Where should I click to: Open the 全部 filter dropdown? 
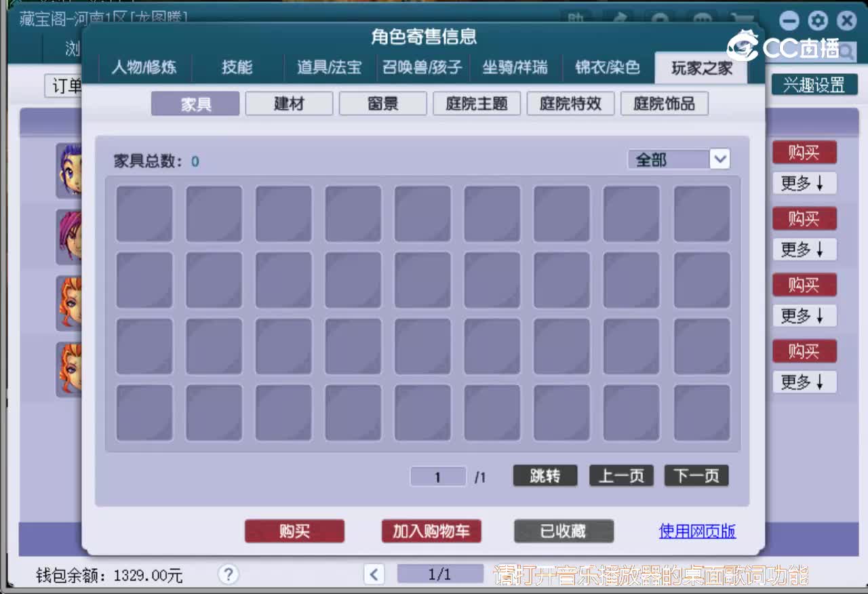678,159
